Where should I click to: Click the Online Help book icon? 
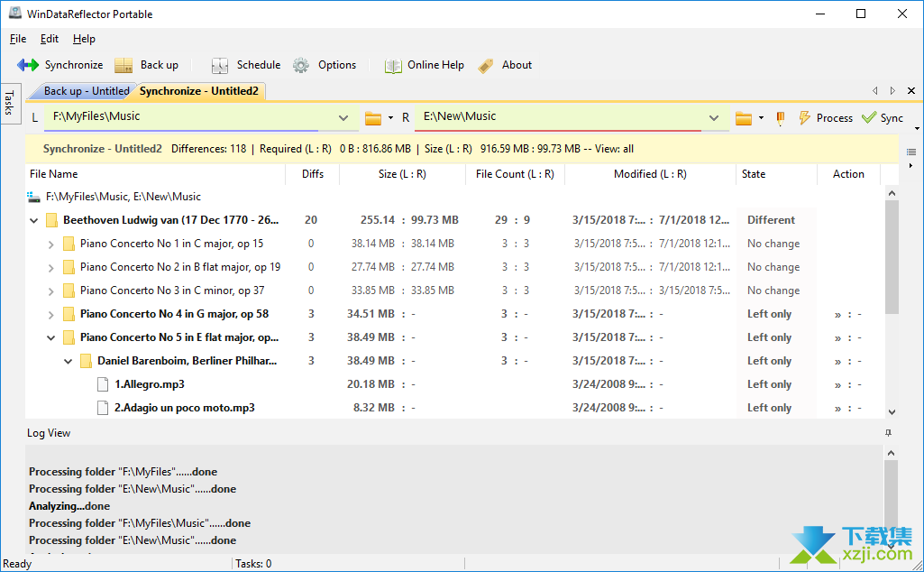(393, 66)
